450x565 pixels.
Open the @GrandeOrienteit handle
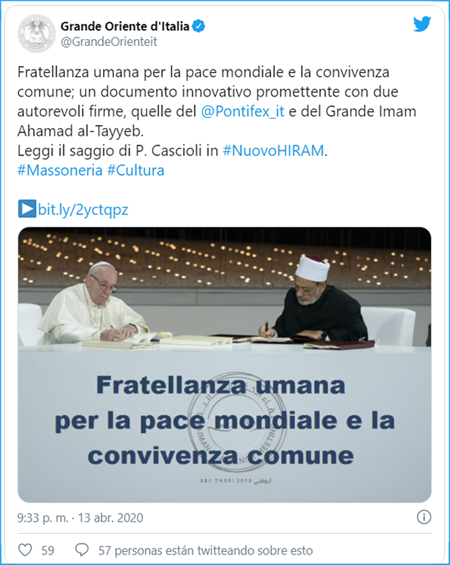tap(109, 42)
